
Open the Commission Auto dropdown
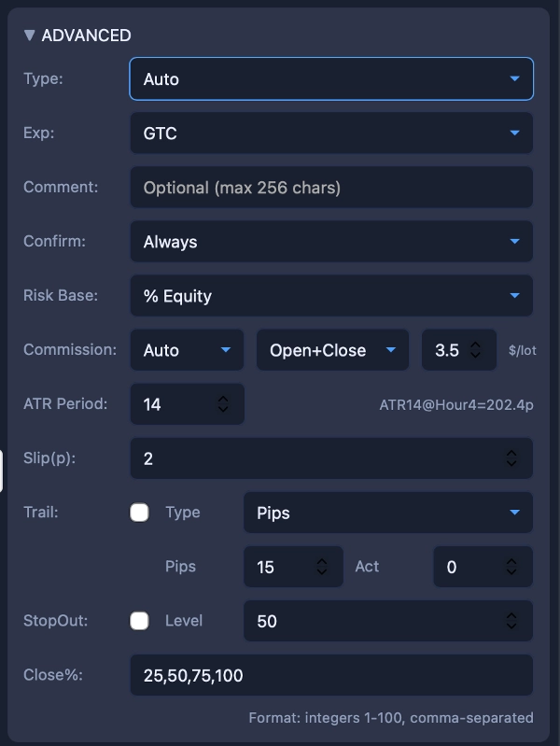click(x=187, y=350)
